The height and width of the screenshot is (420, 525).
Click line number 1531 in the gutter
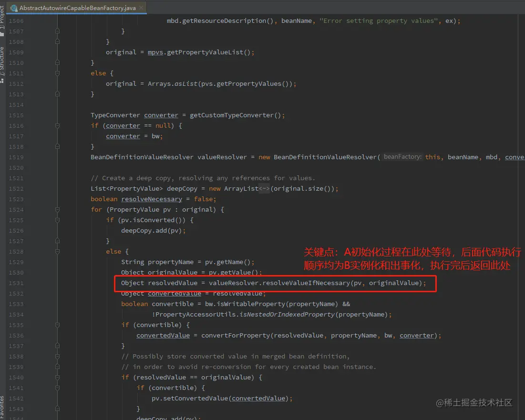[x=16, y=283]
